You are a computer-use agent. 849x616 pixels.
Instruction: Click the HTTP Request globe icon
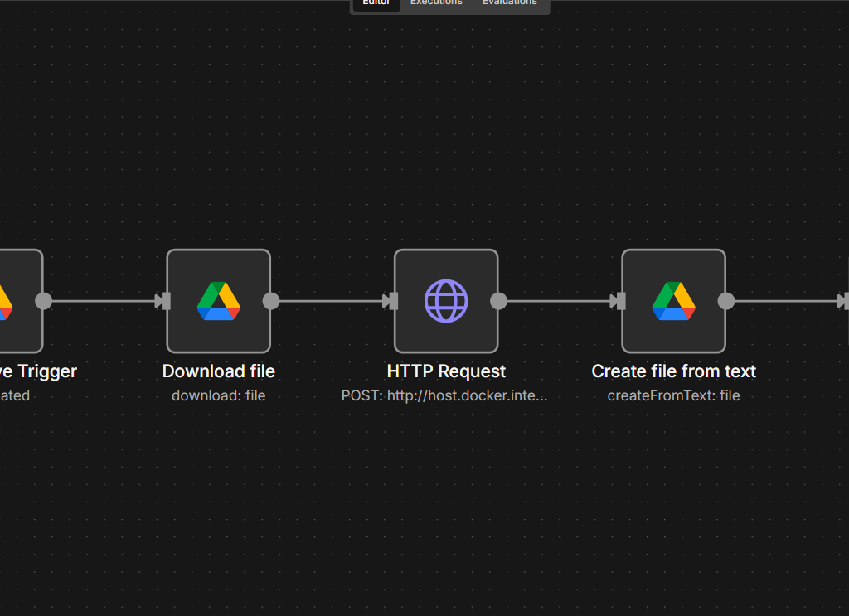click(446, 301)
